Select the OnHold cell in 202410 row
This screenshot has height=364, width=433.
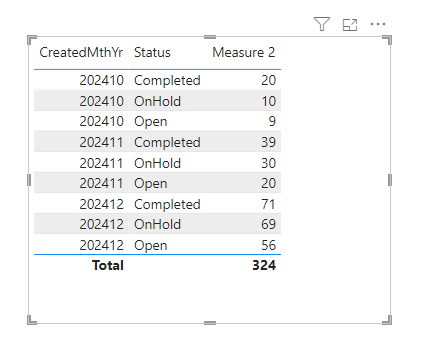(x=157, y=101)
